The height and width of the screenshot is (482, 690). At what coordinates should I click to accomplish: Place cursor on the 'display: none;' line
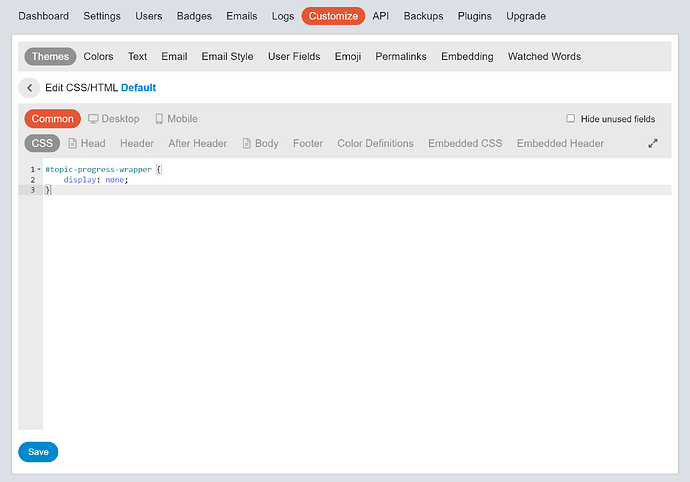click(96, 180)
